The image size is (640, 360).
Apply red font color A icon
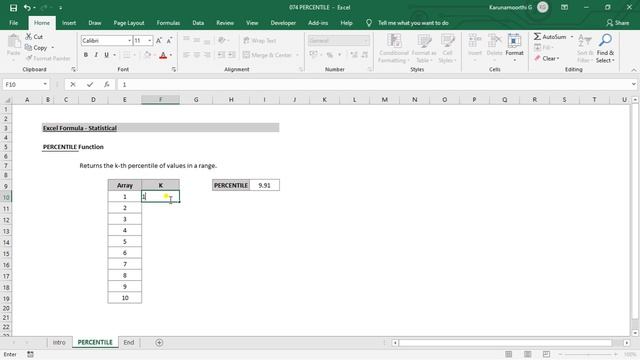pyautogui.click(x=163, y=55)
